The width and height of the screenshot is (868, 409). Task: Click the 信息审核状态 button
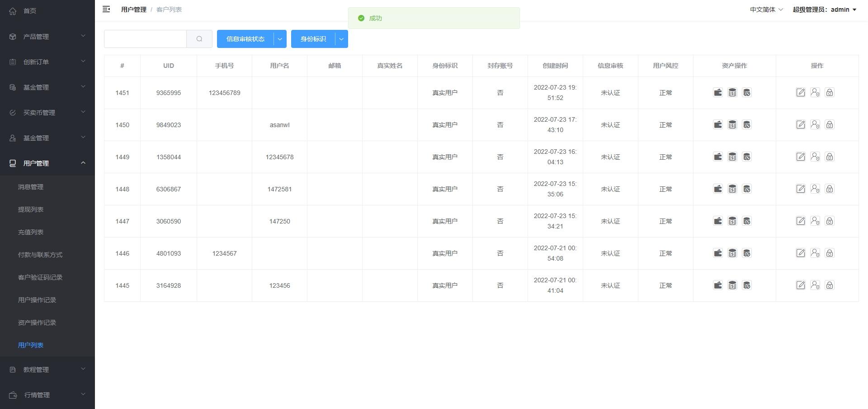click(x=245, y=39)
